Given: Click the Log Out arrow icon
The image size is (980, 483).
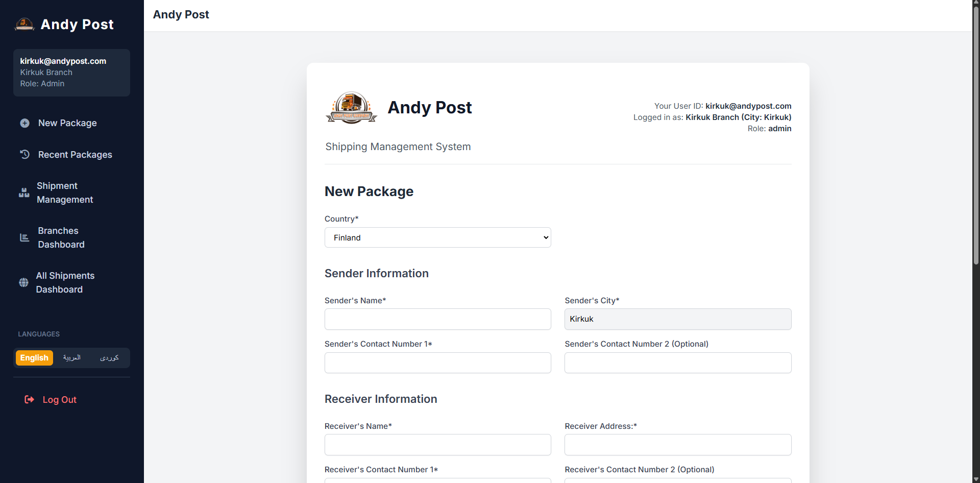Looking at the screenshot, I should (29, 399).
